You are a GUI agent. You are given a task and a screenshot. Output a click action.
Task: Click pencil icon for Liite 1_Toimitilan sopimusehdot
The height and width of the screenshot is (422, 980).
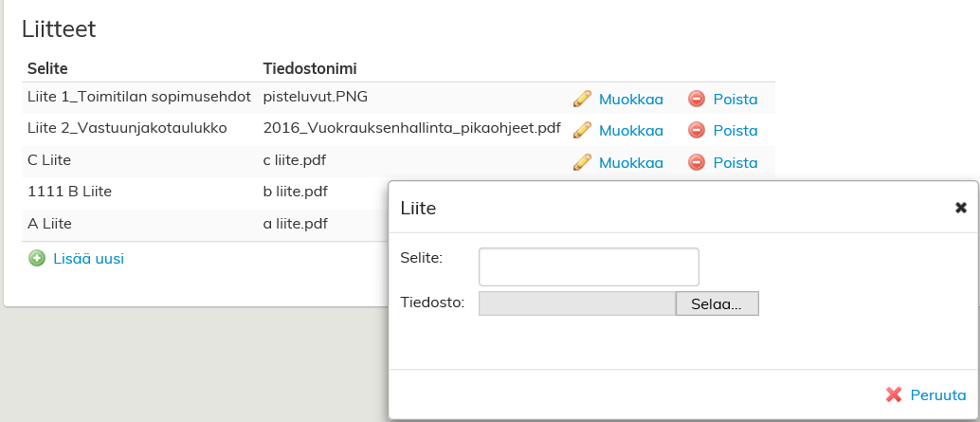(582, 99)
